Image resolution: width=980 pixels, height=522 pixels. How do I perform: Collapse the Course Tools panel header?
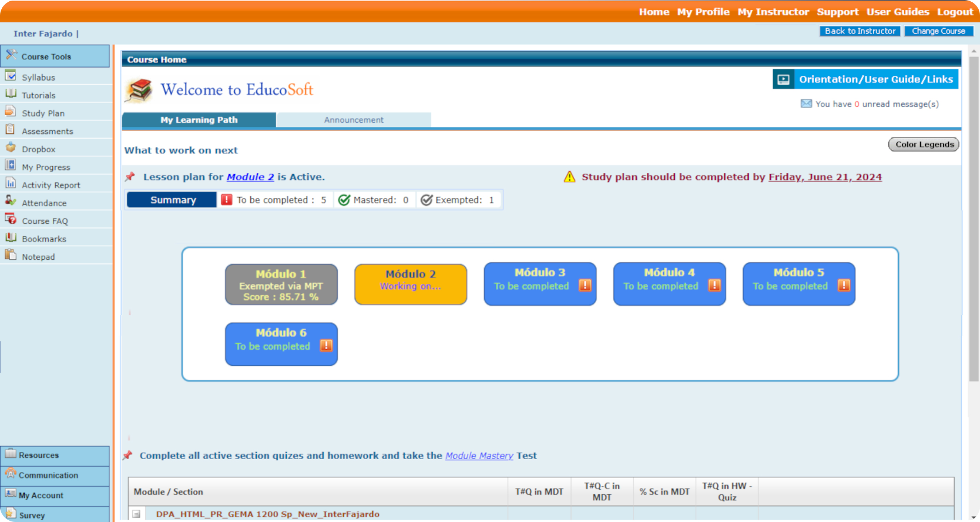point(55,56)
